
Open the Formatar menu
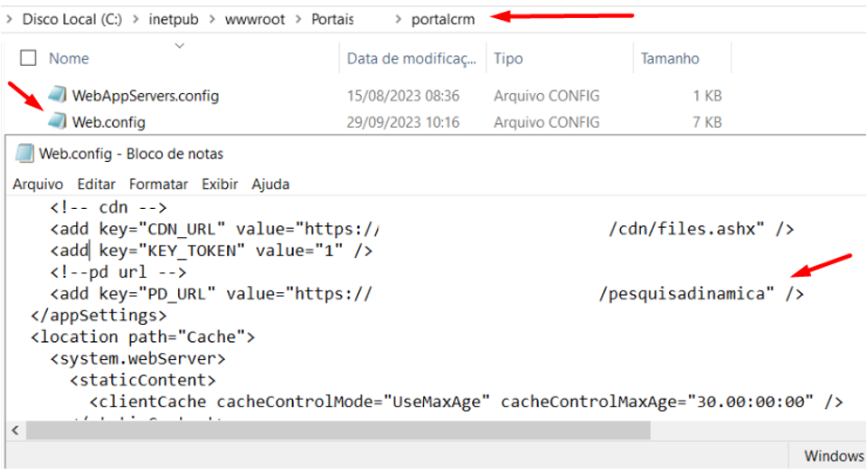pyautogui.click(x=158, y=184)
